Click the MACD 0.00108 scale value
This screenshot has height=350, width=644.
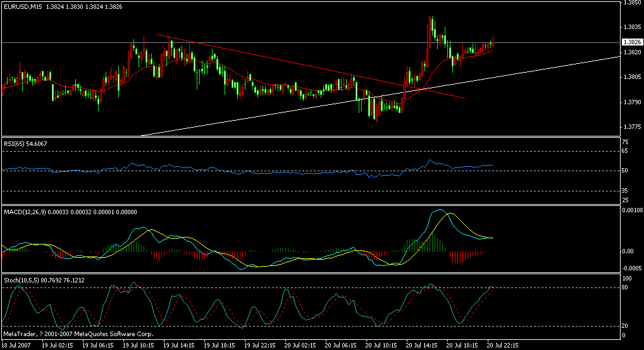pyautogui.click(x=633, y=210)
